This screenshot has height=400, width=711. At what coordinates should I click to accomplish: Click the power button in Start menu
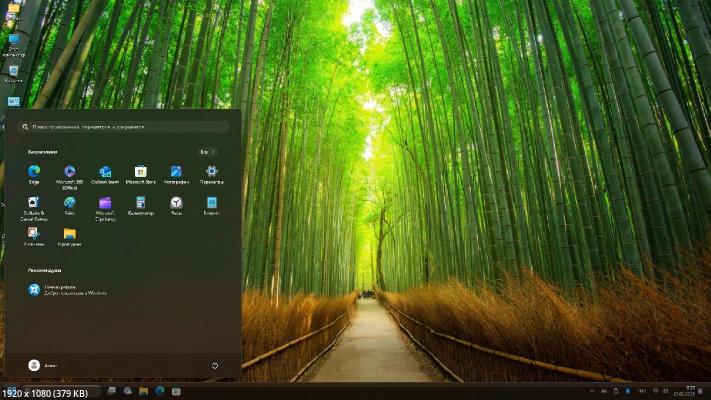(x=214, y=366)
